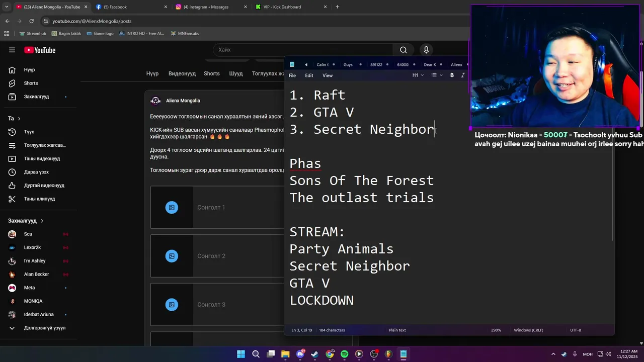The height and width of the screenshot is (362, 644).
Task: Click the Alienx Mongolia channel name on post
Action: pyautogui.click(x=183, y=101)
